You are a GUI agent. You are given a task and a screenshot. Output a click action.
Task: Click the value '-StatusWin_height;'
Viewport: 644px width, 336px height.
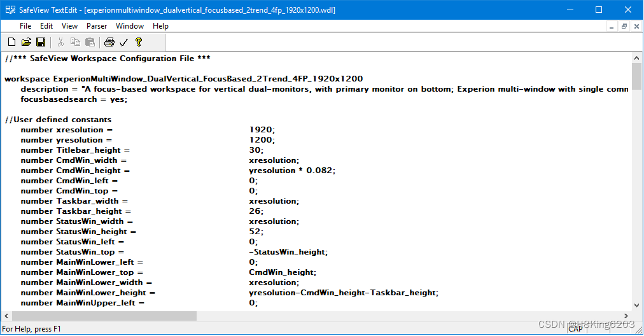tap(288, 252)
